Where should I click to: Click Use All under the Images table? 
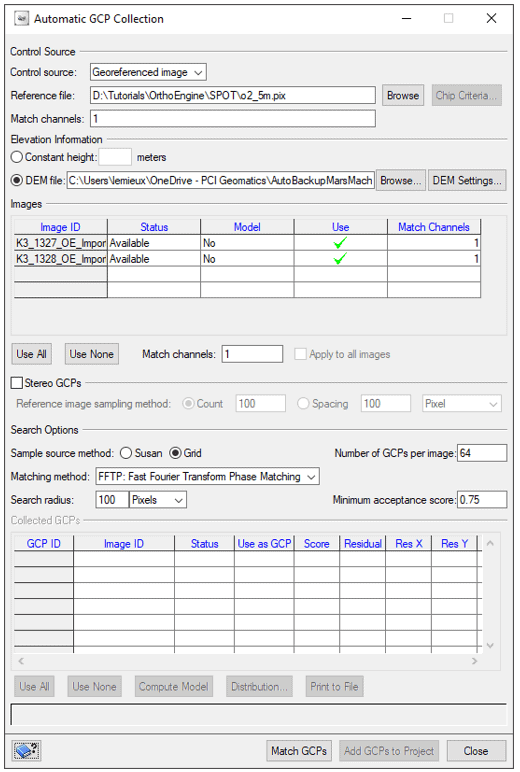point(32,354)
